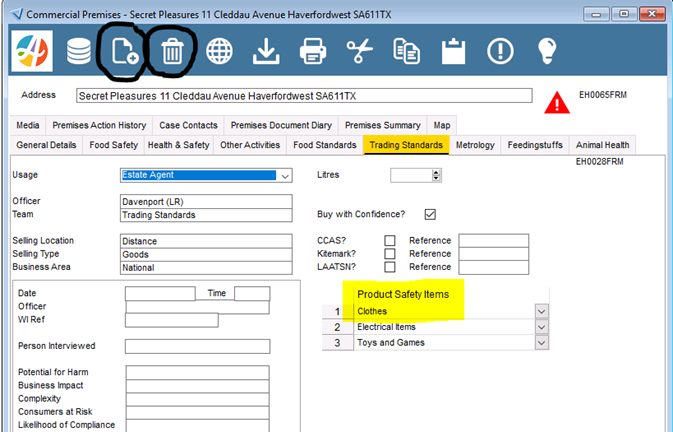The width and height of the screenshot is (673, 432).
Task: Click the LAATSN Reference input field
Action: (x=494, y=267)
